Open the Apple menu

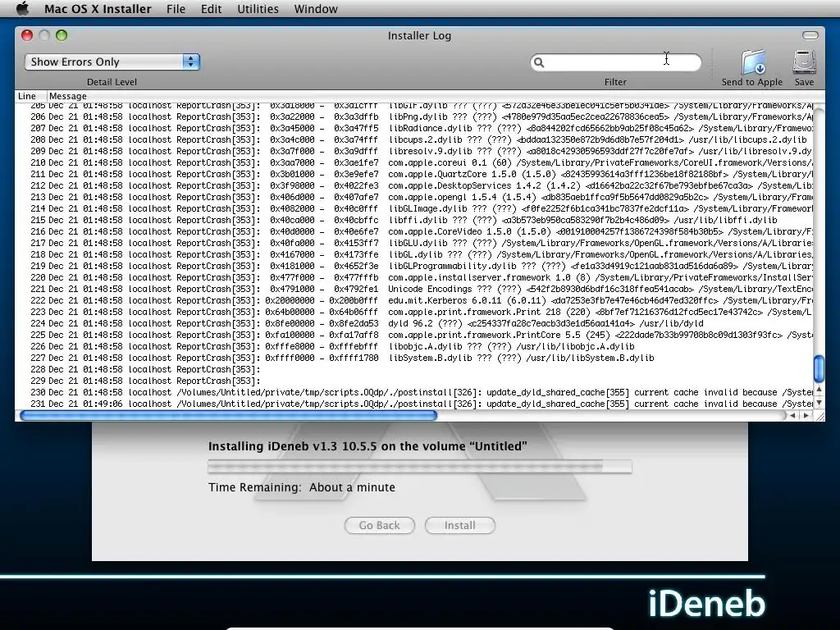pyautogui.click(x=22, y=8)
